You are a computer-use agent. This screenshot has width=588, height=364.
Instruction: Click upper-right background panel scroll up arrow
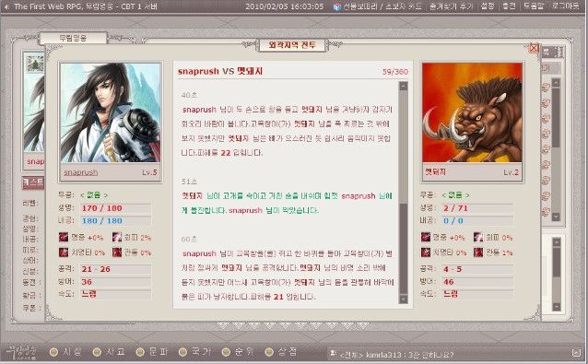556,83
